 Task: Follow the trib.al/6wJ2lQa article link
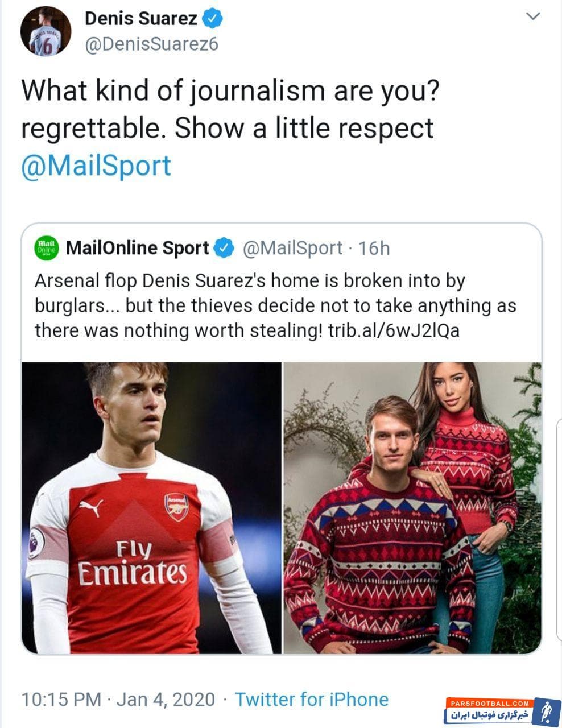click(x=393, y=330)
